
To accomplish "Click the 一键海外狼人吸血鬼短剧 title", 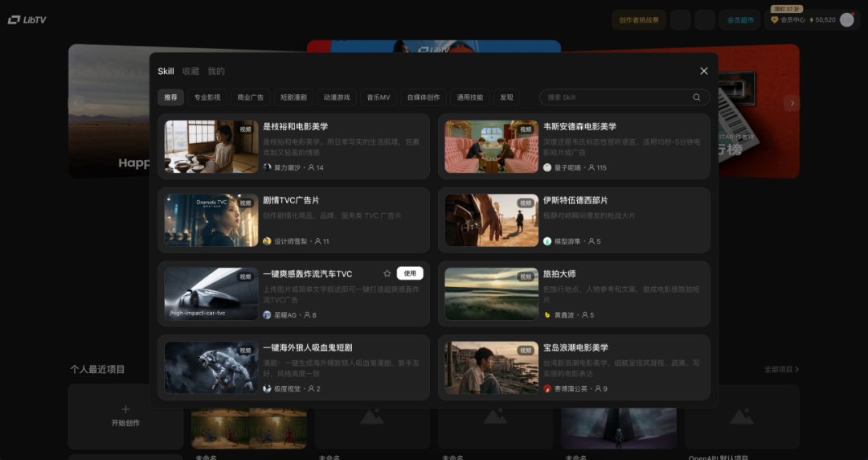I will tap(307, 347).
